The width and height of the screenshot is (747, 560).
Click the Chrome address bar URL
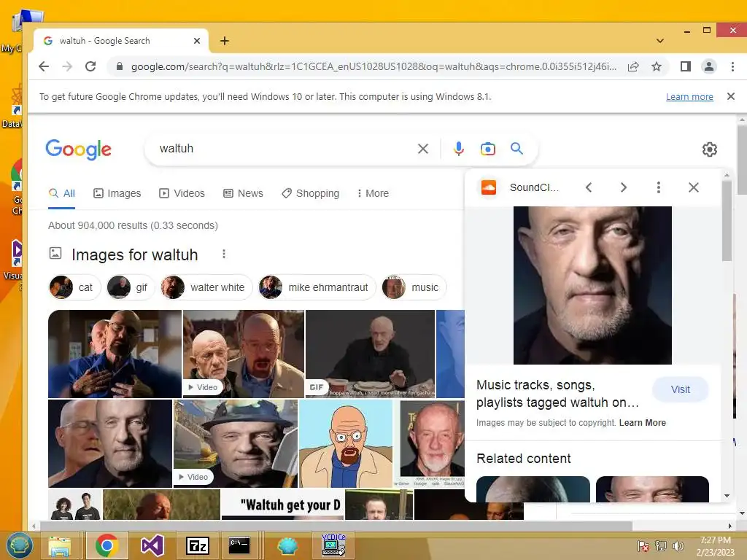pyautogui.click(x=373, y=66)
